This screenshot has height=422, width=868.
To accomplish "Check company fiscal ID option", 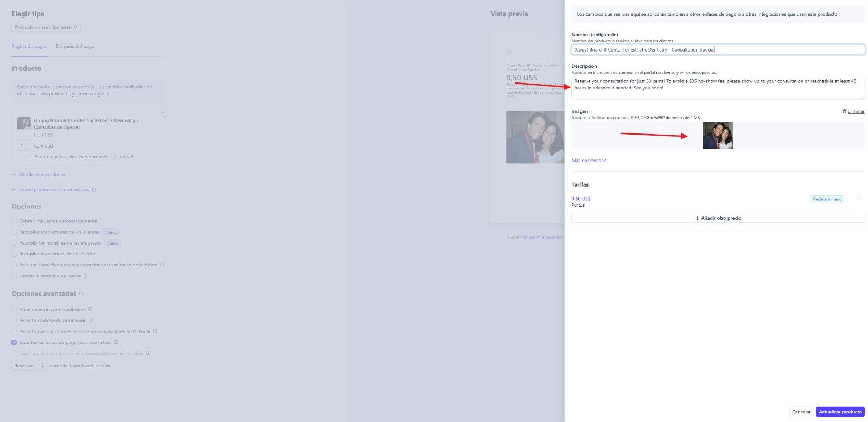I will click(14, 331).
